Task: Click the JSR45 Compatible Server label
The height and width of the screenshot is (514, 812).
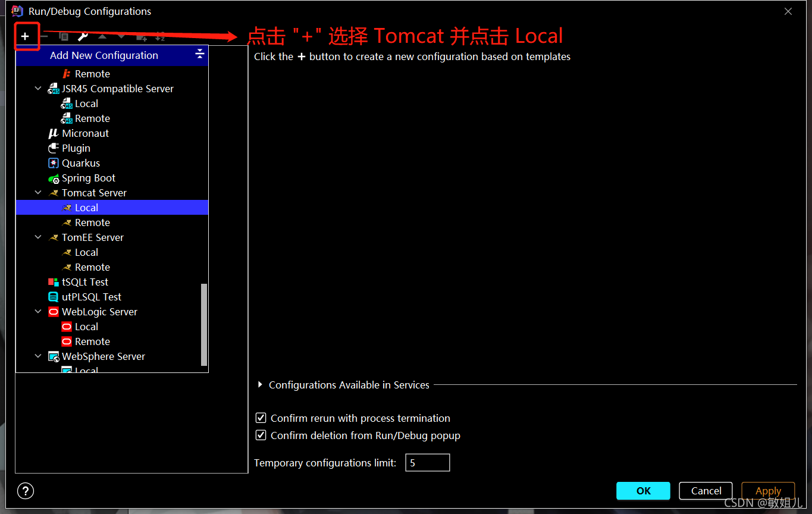Action: click(x=118, y=89)
